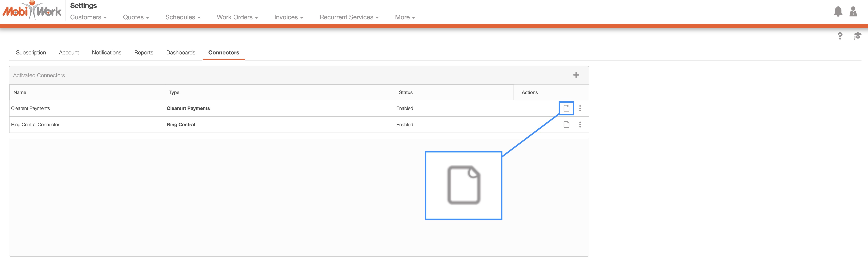Go to the Dashboards tab
The height and width of the screenshot is (268, 868).
181,53
